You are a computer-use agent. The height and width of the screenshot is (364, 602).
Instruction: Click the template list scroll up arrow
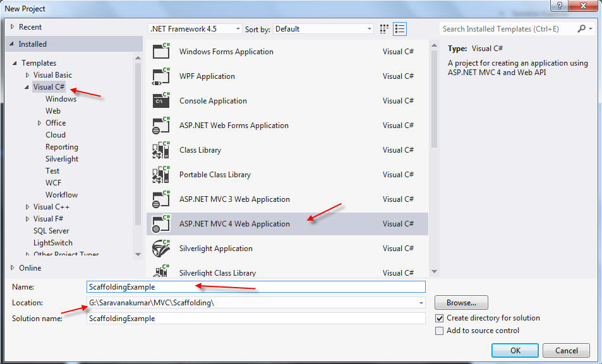[x=434, y=45]
